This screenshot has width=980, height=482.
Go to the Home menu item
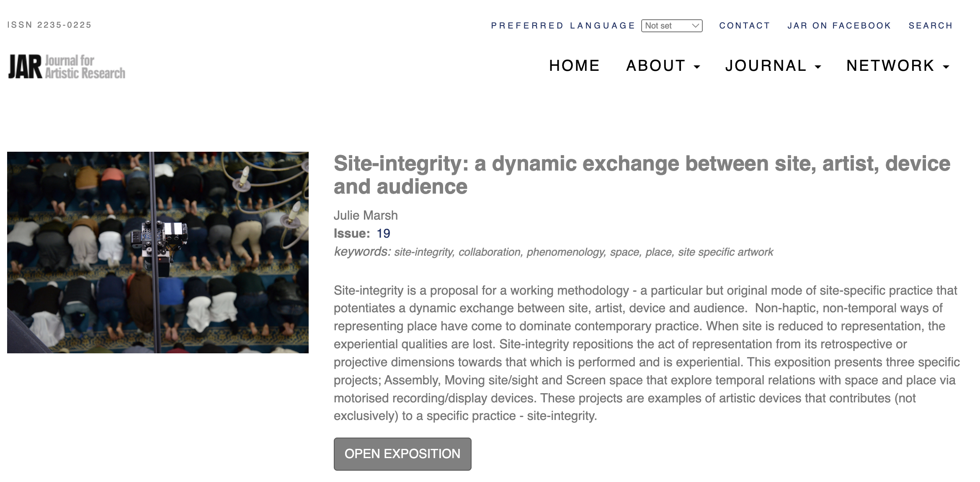574,66
